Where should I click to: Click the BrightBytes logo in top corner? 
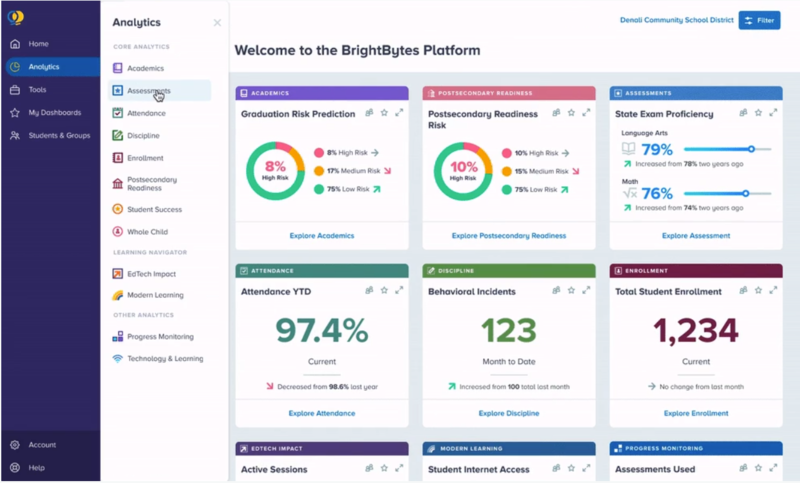click(15, 18)
